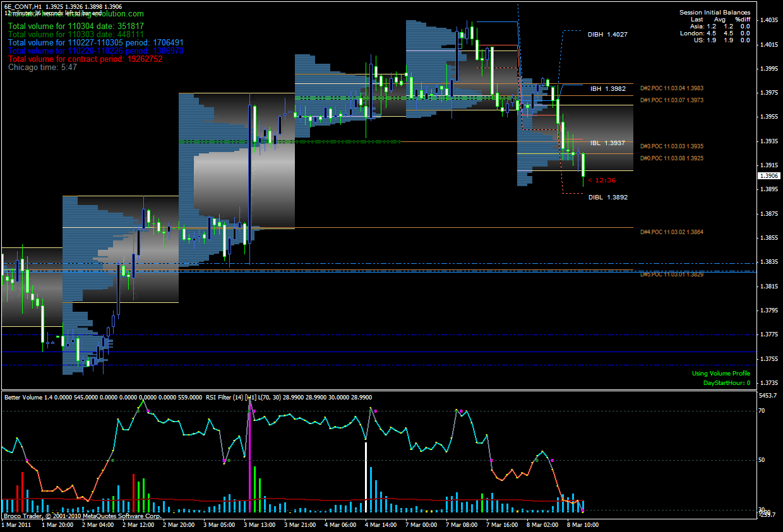Image resolution: width=783 pixels, height=532 pixels.
Task: Select the red contract period total volume line
Action: click(85, 59)
